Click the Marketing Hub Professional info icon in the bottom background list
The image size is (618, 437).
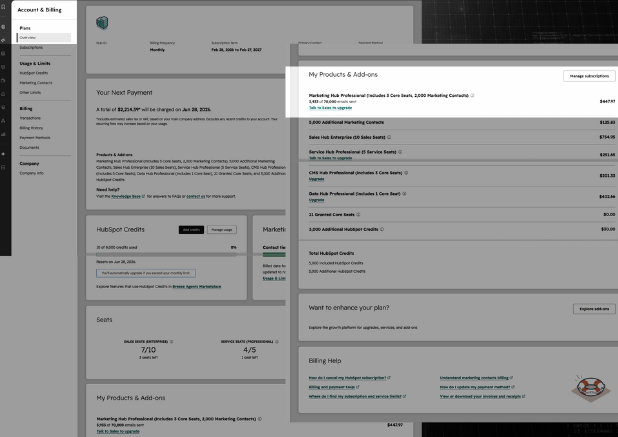[260, 418]
